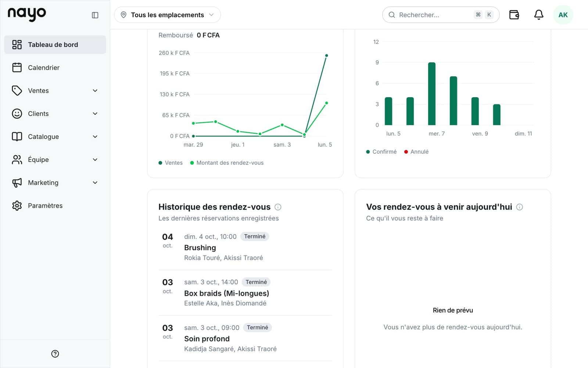Image resolution: width=588 pixels, height=368 pixels.
Task: Open the wallet icon in header
Action: 514,15
